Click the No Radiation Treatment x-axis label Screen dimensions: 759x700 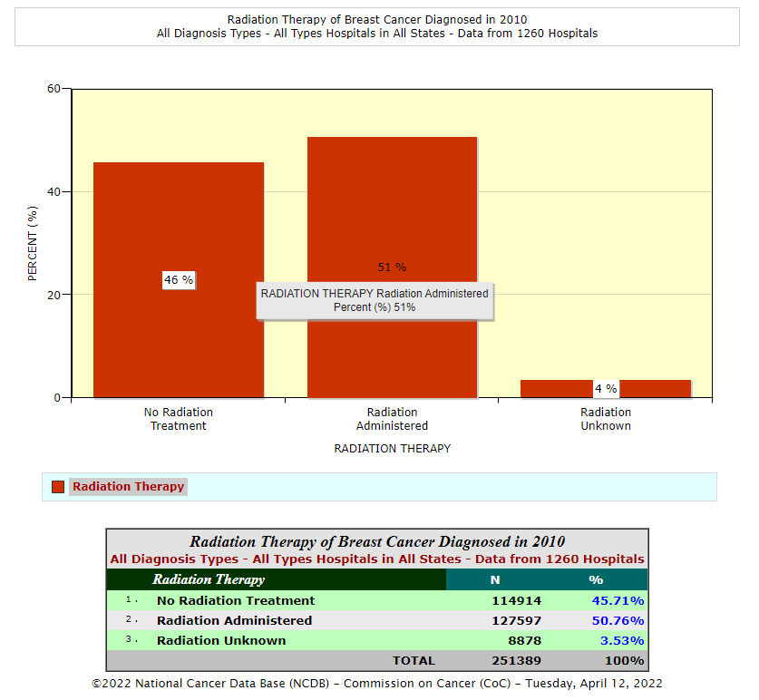179,419
